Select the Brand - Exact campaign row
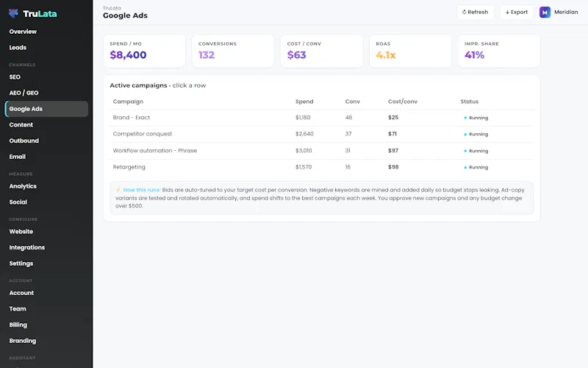 click(x=322, y=118)
